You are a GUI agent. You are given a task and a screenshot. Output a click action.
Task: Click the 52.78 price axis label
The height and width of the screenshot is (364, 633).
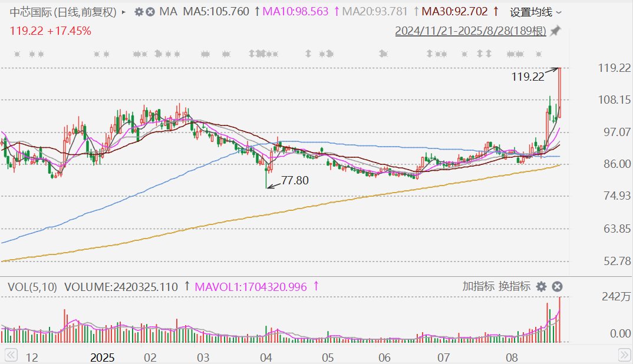(617, 261)
